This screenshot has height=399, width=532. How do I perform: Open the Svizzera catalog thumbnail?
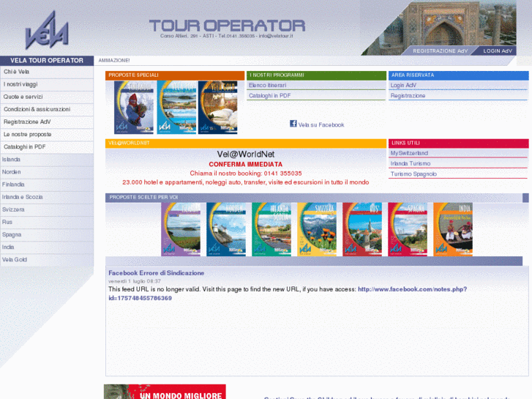317,229
